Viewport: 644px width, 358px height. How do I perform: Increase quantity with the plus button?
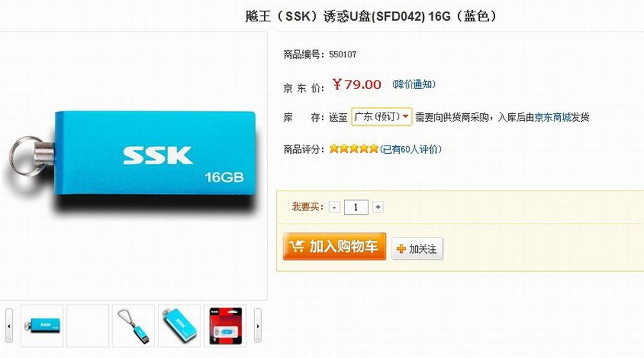tap(378, 207)
